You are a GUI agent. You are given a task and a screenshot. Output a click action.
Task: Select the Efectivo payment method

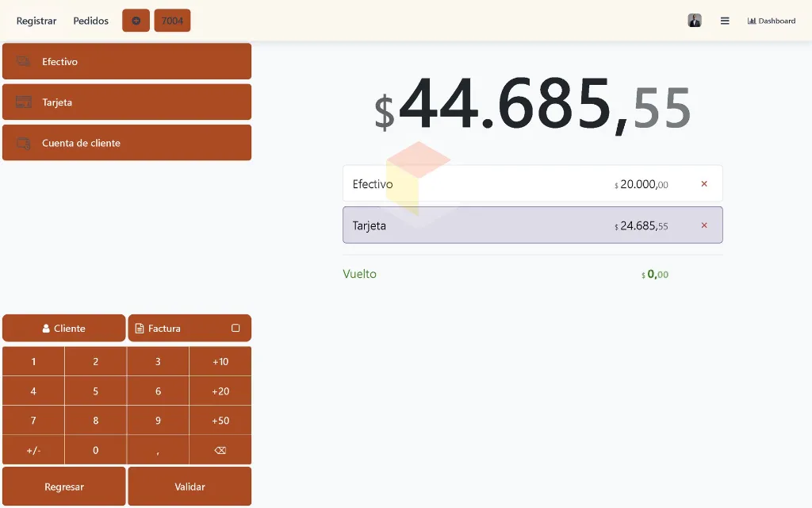127,61
